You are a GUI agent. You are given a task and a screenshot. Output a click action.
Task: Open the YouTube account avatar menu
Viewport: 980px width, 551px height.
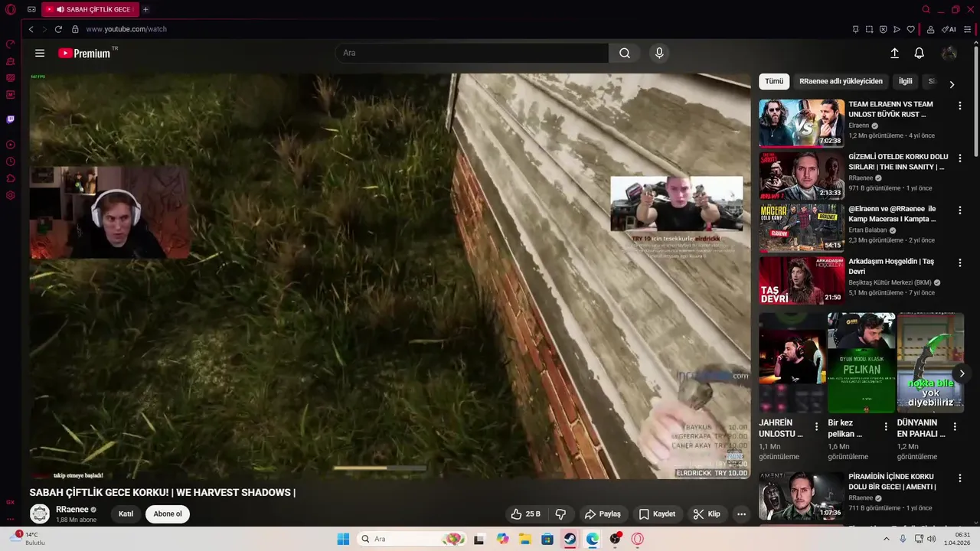tap(949, 53)
